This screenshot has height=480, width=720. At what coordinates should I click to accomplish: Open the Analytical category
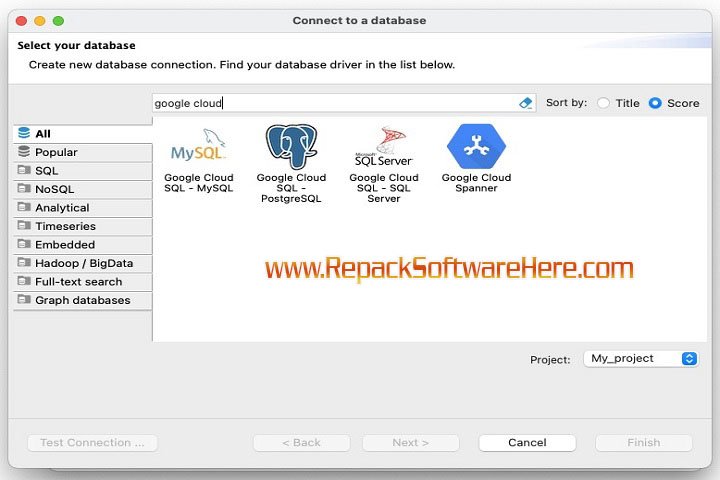83,208
